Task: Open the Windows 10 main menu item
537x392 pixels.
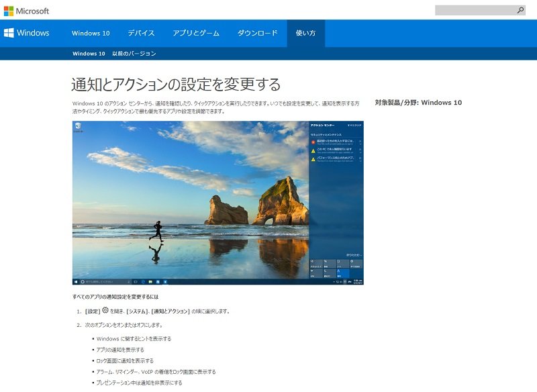Action: 91,33
